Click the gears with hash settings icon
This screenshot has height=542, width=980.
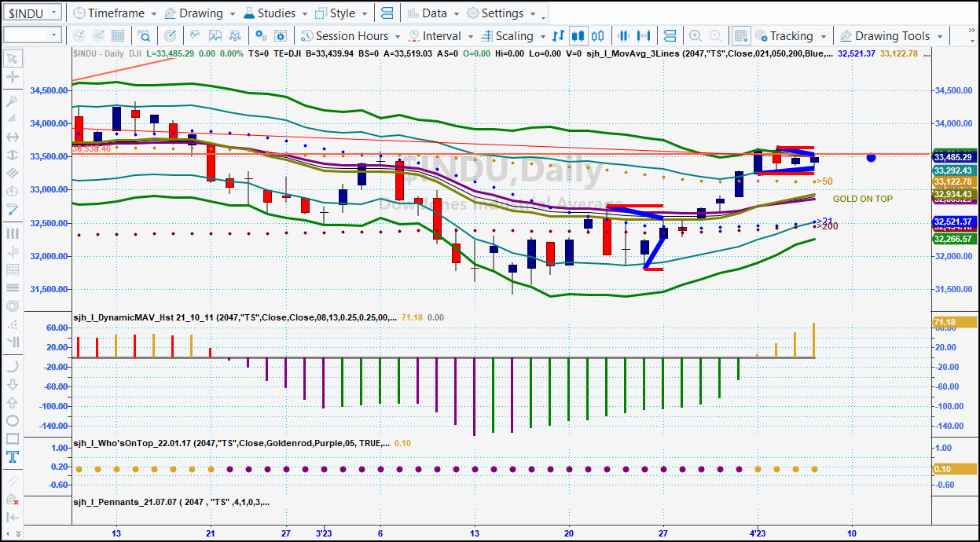262,36
